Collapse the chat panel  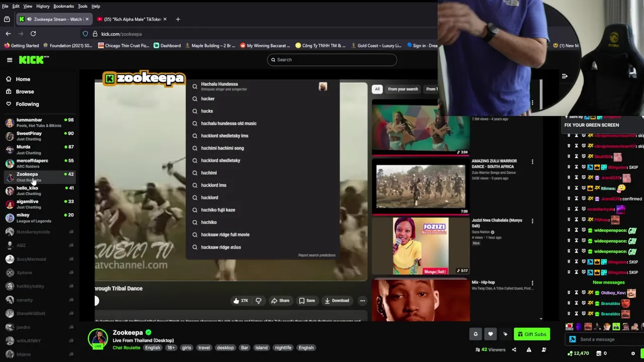pyautogui.click(x=565, y=76)
